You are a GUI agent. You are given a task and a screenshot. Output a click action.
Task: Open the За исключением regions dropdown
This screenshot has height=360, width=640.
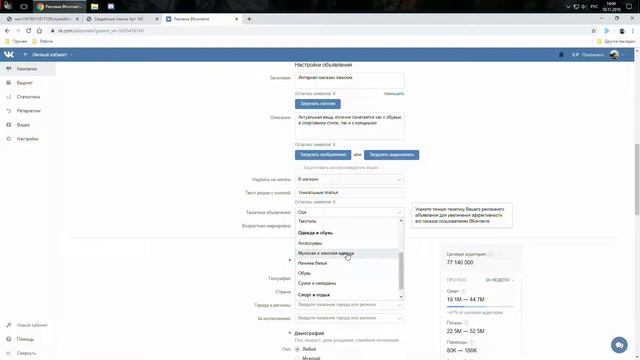[350, 318]
